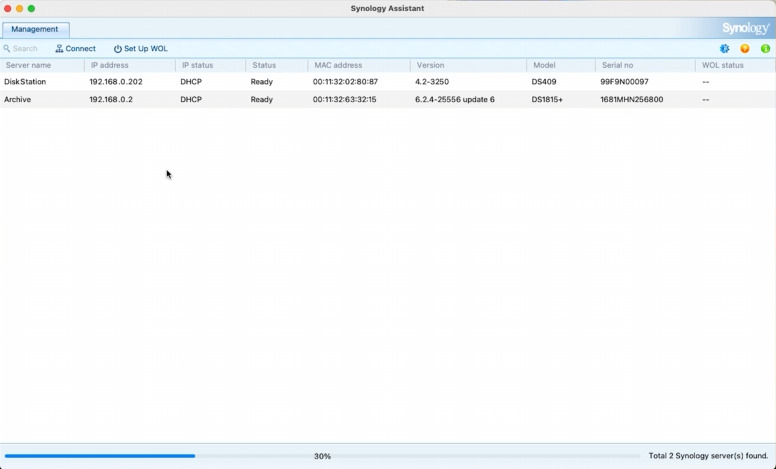Click serial number 99F9N00097
The height and width of the screenshot is (469, 776).
(625, 82)
